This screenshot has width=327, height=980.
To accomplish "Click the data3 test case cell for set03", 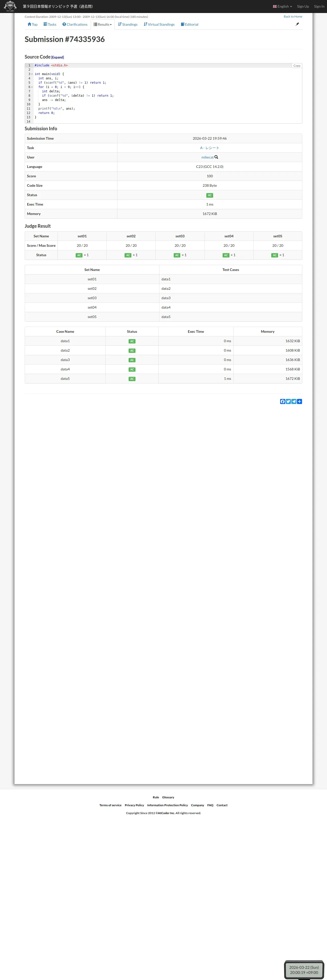I will click(231, 298).
